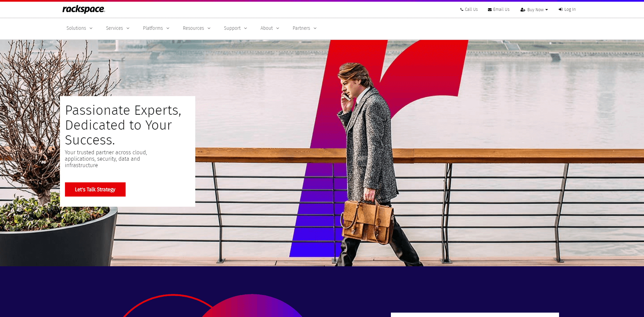This screenshot has height=317, width=644.
Task: Click the Let's Talk Strategy button
Action: click(x=95, y=189)
